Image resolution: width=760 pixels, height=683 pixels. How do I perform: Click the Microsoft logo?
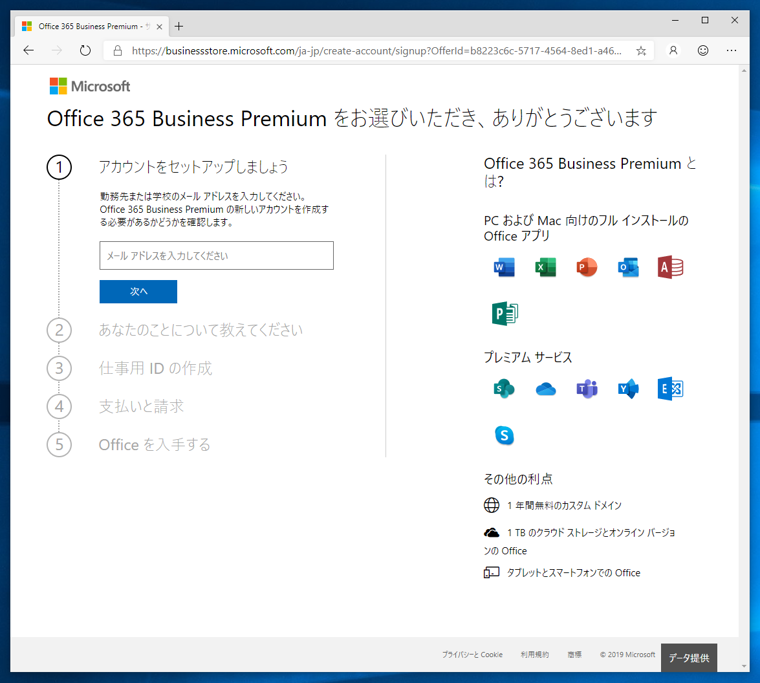[90, 86]
